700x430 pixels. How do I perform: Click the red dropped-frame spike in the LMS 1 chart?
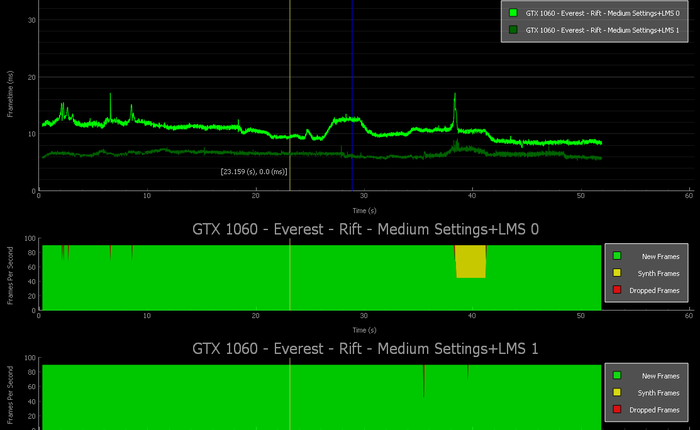tap(424, 381)
